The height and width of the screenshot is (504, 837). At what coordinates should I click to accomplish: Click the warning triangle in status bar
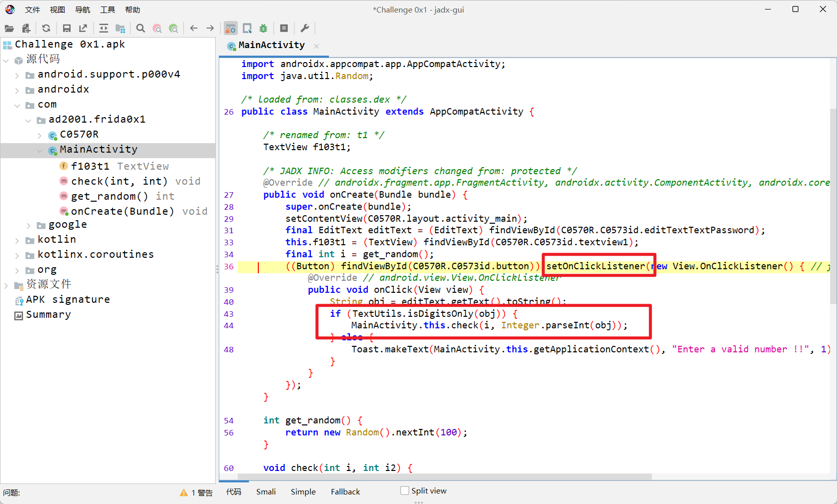click(x=184, y=492)
